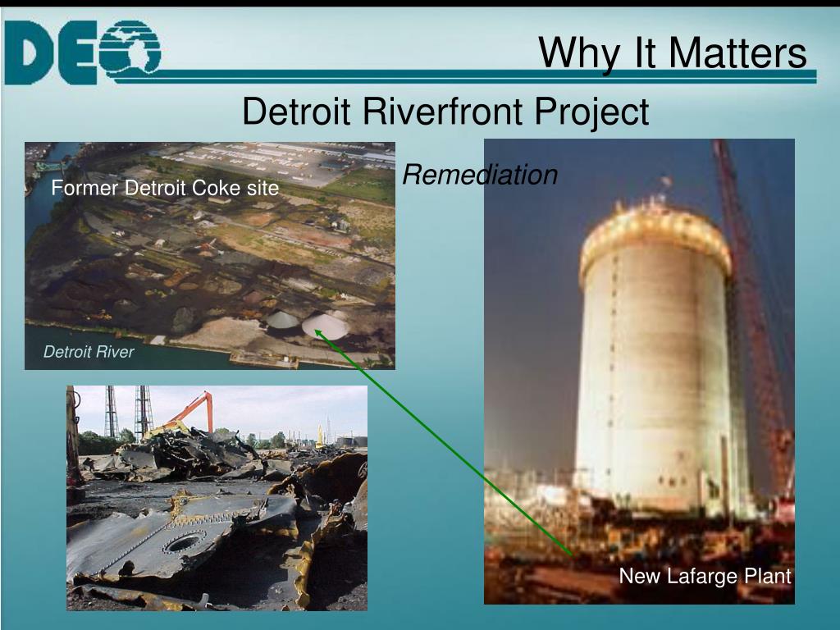Select the aerial coke site photo

pyautogui.click(x=210, y=256)
